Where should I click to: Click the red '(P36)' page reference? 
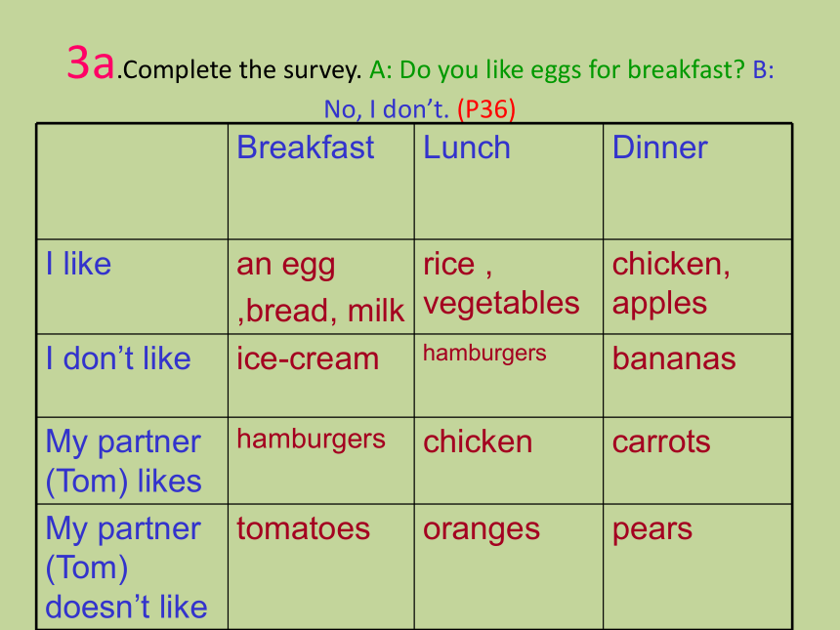coord(486,109)
